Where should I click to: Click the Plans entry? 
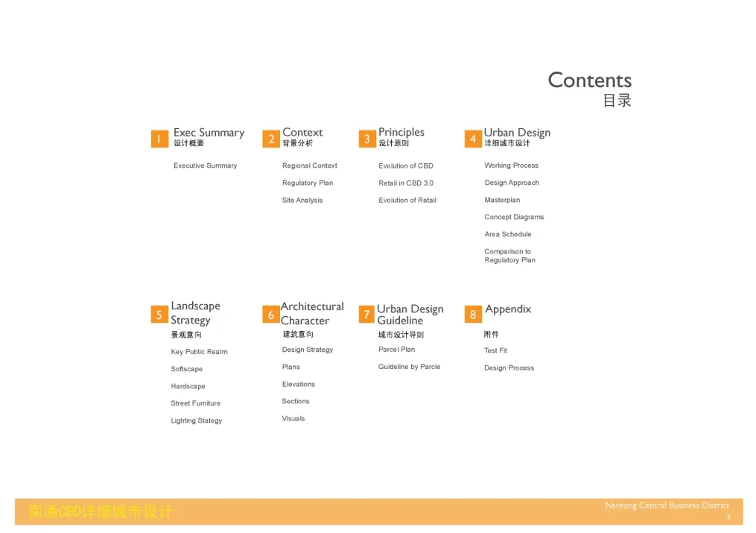click(x=291, y=367)
